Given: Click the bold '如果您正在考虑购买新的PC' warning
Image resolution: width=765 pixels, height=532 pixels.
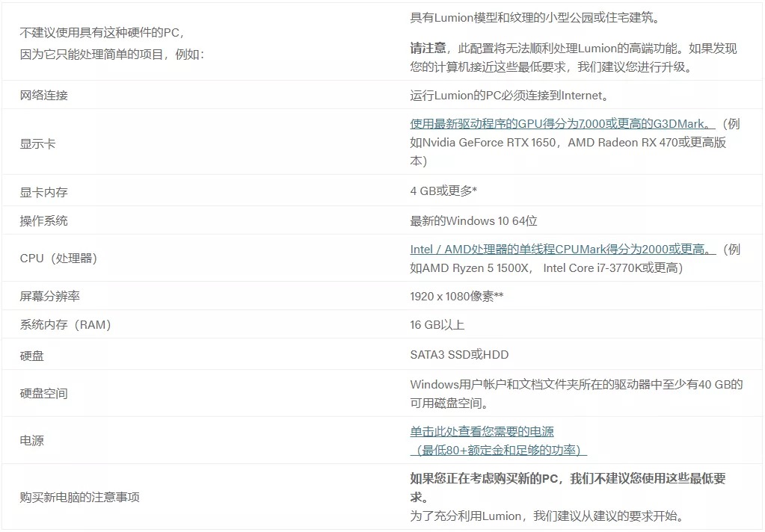Looking at the screenshot, I should point(568,488).
